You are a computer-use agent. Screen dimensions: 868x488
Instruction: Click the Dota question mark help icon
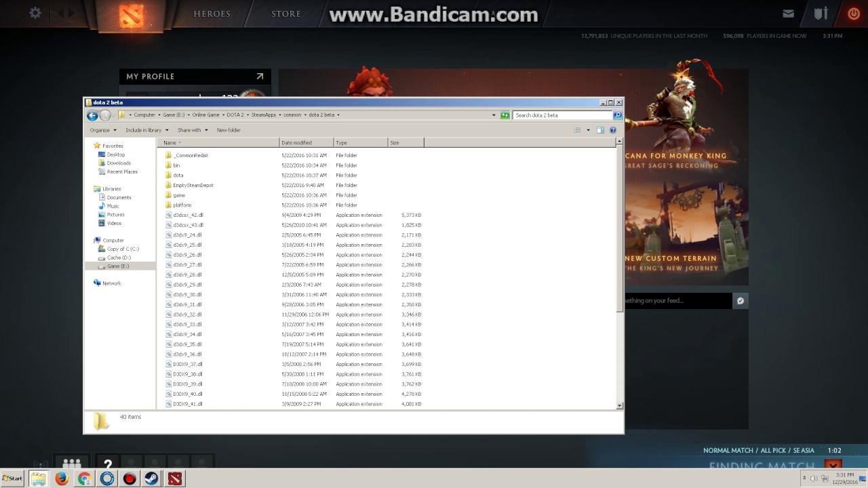pyautogui.click(x=107, y=462)
